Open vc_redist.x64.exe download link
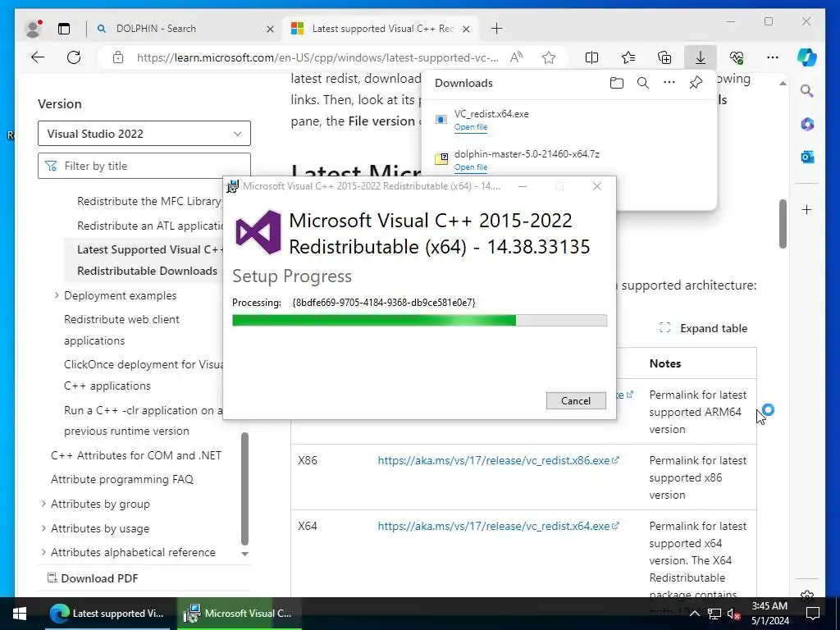The width and height of the screenshot is (840, 630). click(498, 526)
